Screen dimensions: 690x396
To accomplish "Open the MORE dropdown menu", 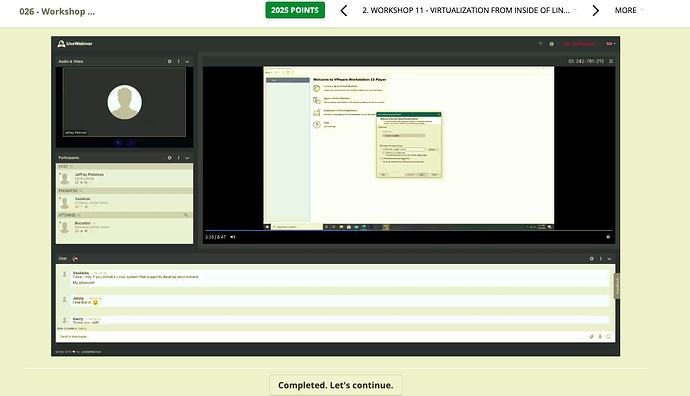I will 628,10.
